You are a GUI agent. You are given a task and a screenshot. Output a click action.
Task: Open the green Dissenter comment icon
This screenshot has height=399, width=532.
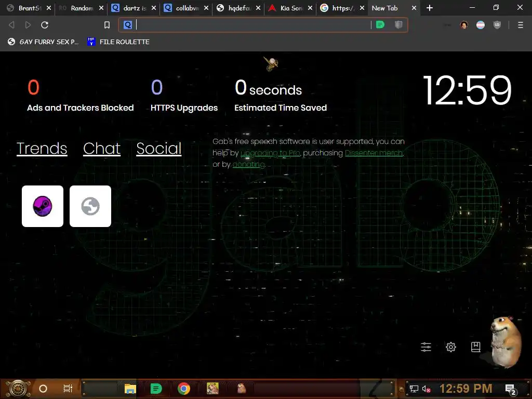point(380,25)
